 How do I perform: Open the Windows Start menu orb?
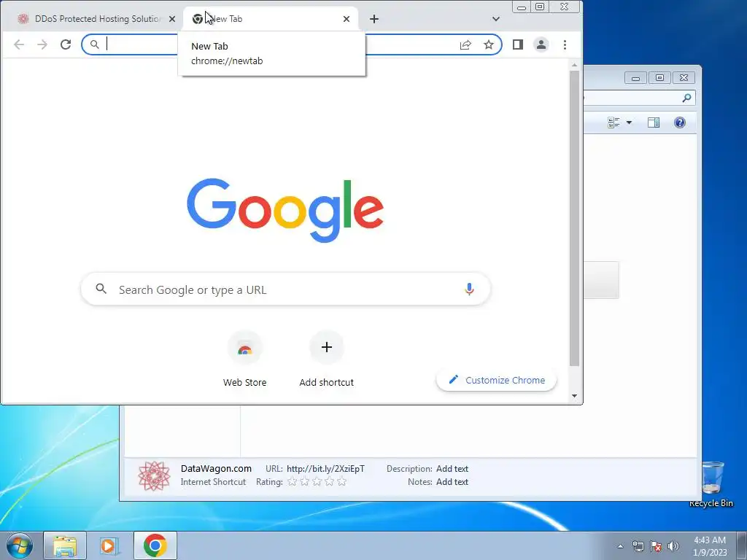[x=20, y=545]
